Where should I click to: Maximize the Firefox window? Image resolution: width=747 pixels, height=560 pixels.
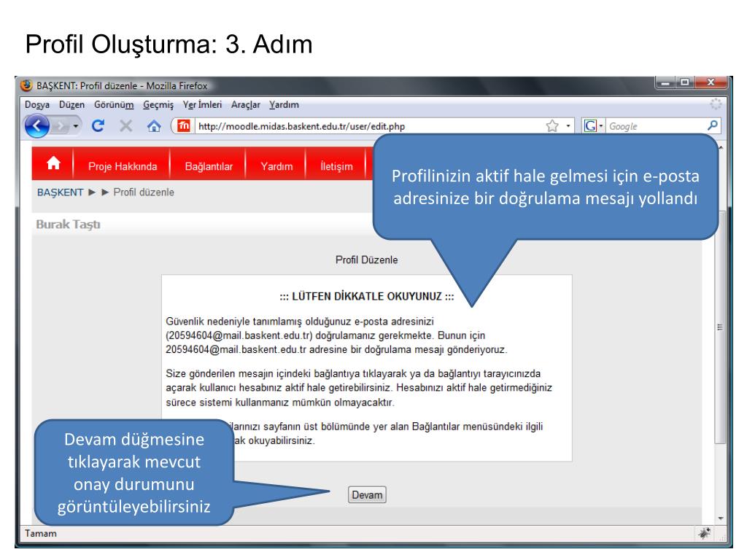point(684,82)
